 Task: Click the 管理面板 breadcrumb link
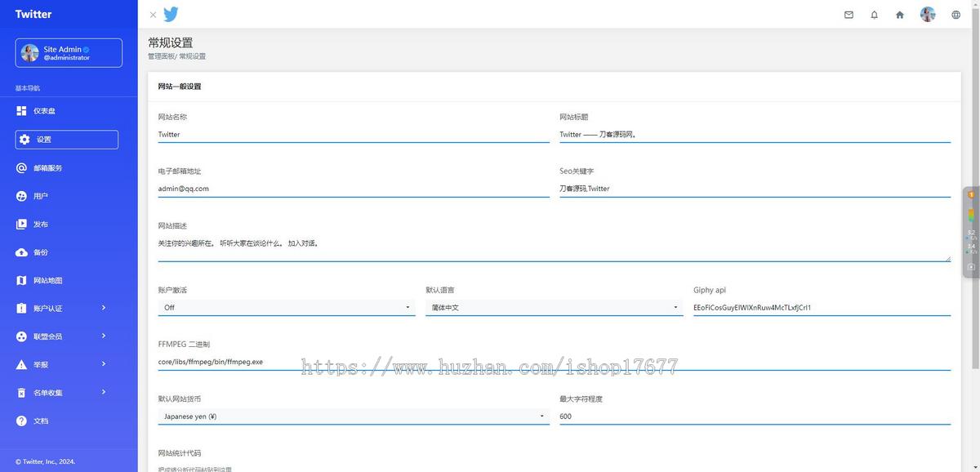pos(161,56)
